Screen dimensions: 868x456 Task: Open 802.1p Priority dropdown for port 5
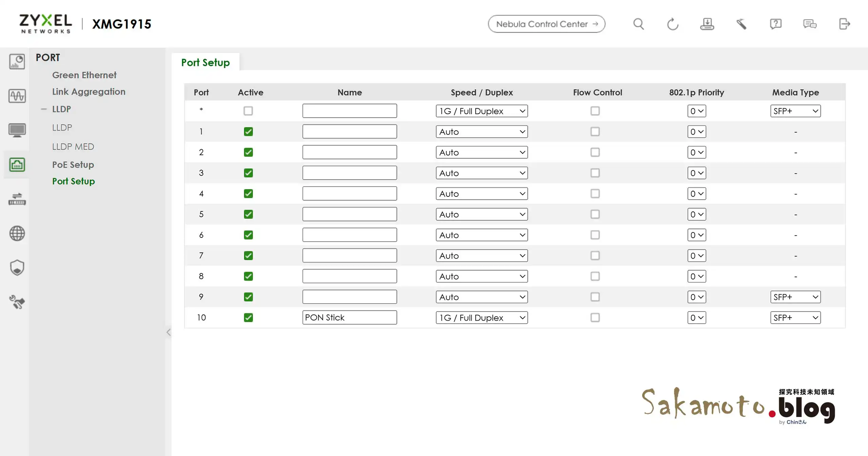pos(696,214)
